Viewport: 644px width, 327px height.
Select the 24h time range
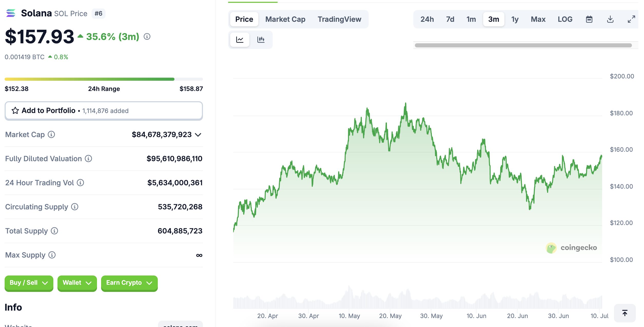tap(427, 19)
